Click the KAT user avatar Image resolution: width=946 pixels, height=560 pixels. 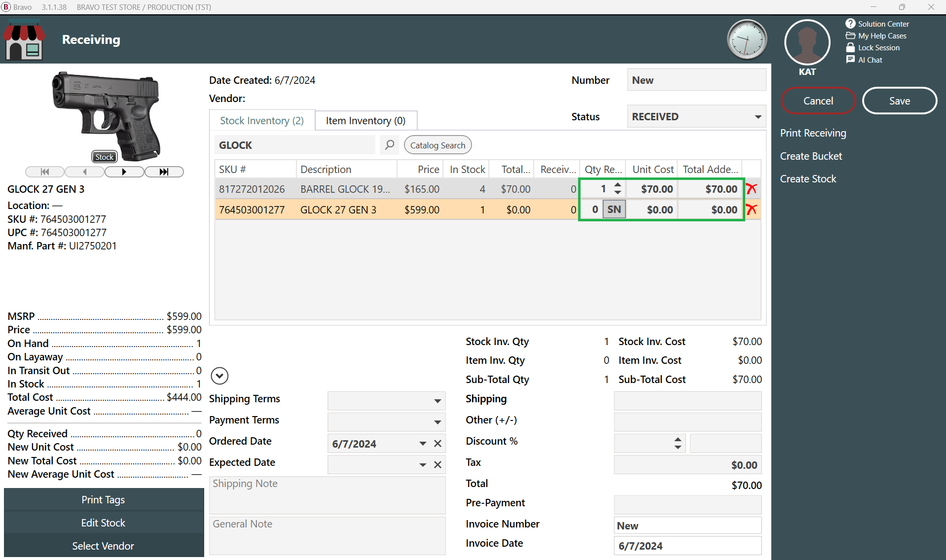[807, 42]
